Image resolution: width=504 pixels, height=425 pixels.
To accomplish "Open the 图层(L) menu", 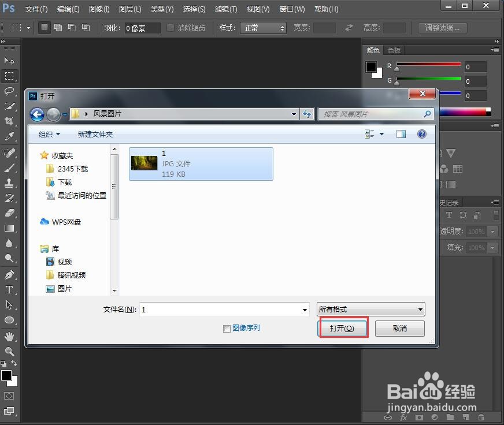I will pos(130,9).
